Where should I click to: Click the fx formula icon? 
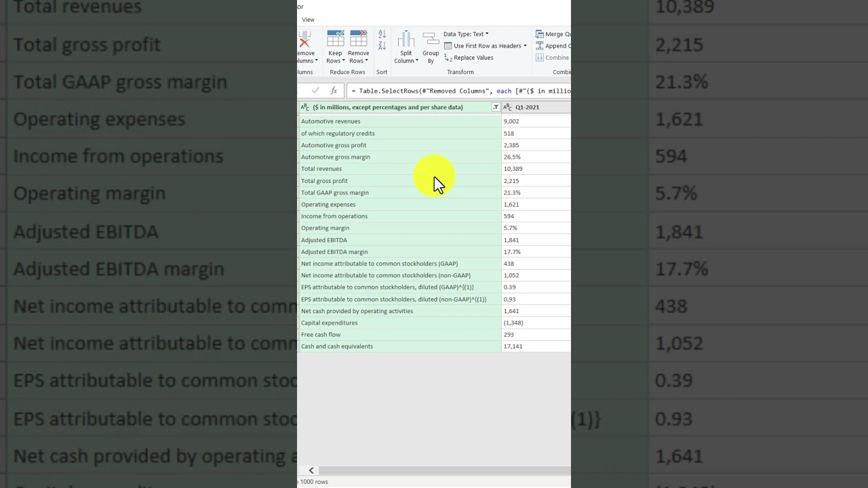[334, 90]
